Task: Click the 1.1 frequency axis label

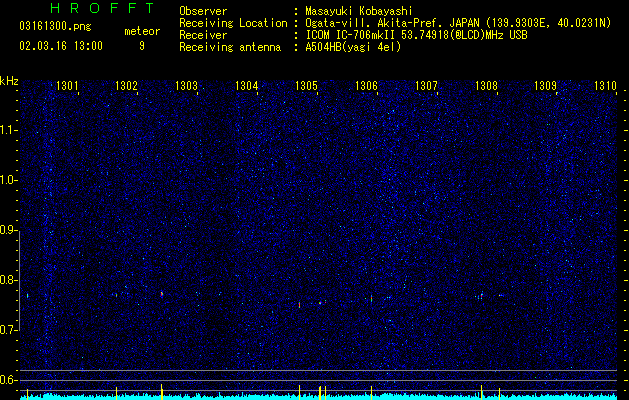Action: 8,130
